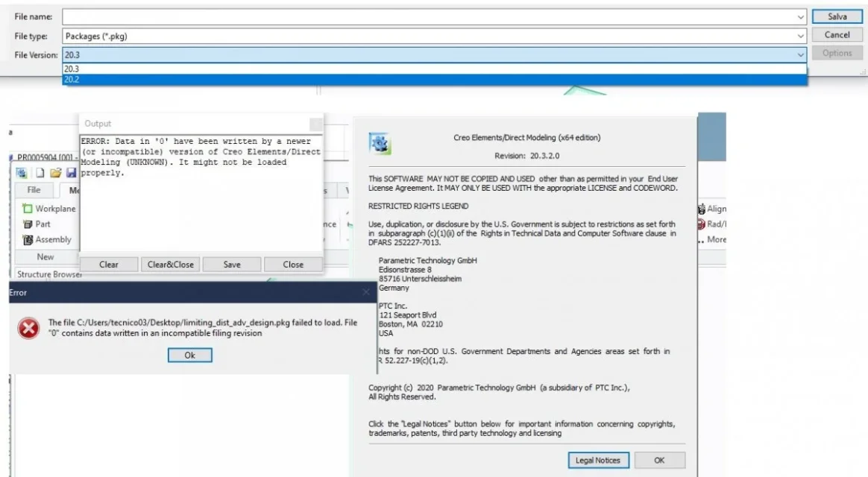868x477 pixels.
Task: Click the 'Revision: 20.3.2.0' text
Action: click(x=526, y=156)
